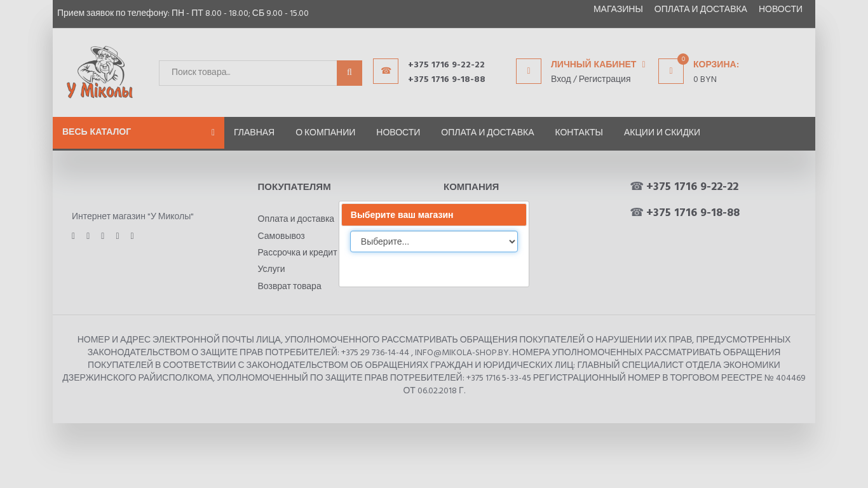Open the Рассрочка и кредит footer link
The image size is (868, 488).
click(x=297, y=252)
